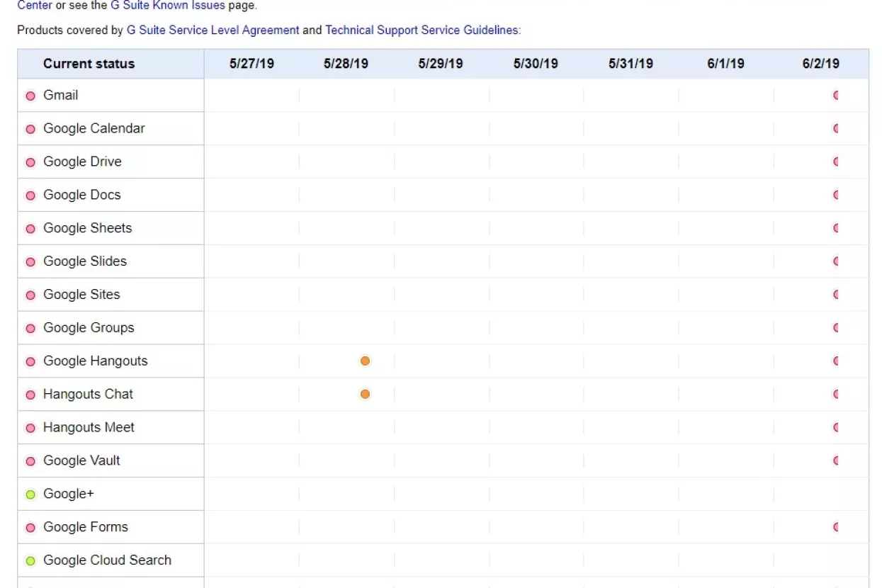The width and height of the screenshot is (882, 588).
Task: Select the Google Cloud Search status icon
Action: (30, 560)
